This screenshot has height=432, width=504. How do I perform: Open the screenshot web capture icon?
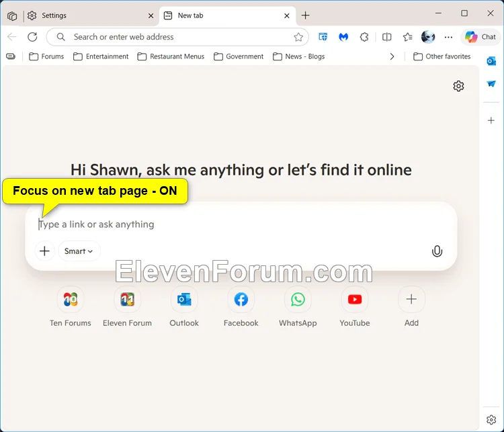pyautogui.click(x=323, y=37)
